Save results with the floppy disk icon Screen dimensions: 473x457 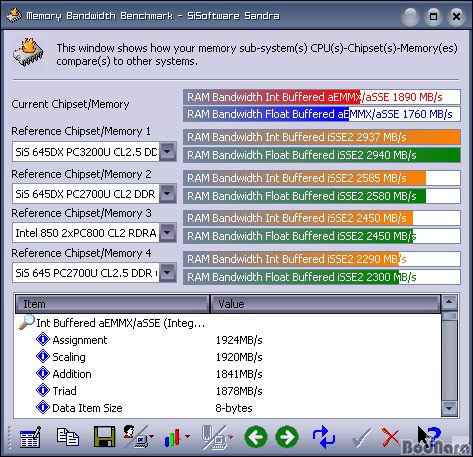click(104, 437)
